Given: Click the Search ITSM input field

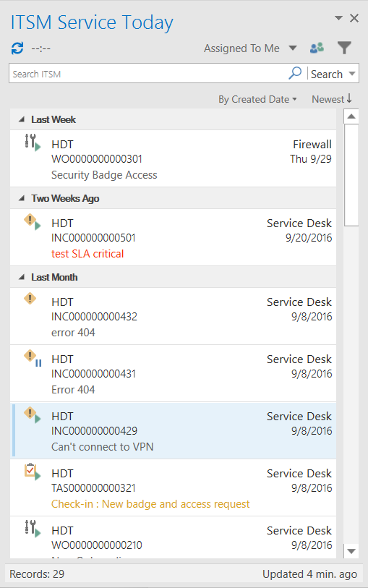Looking at the screenshot, I should click(148, 74).
